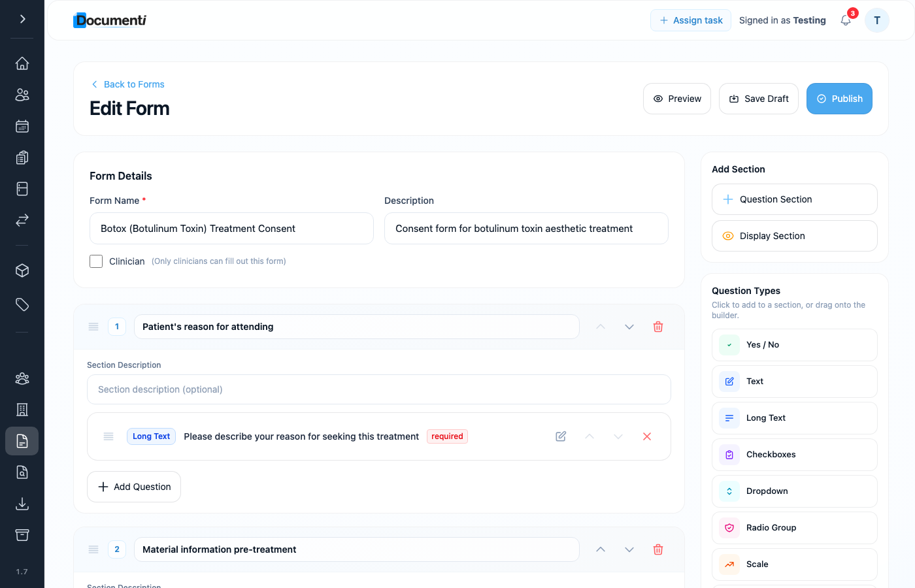
Task: Add a Long Text question type
Action: 795,418
